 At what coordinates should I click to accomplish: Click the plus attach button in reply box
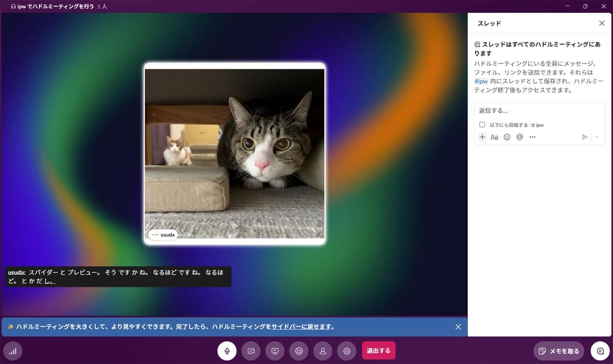click(x=482, y=137)
